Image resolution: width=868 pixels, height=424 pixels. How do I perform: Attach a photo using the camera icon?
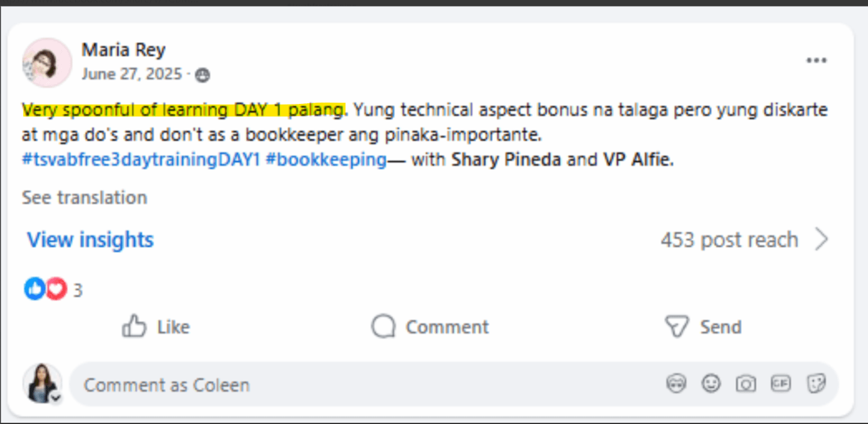[x=746, y=383]
